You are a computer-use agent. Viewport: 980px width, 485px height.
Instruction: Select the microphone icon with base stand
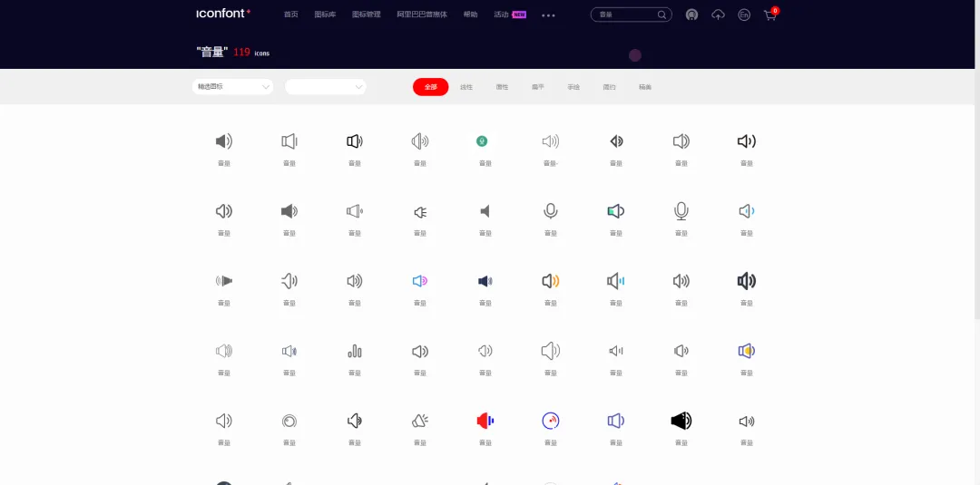[681, 211]
